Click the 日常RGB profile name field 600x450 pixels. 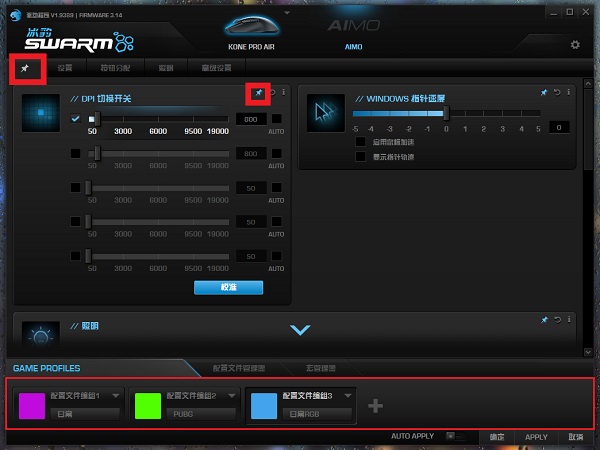coord(317,414)
